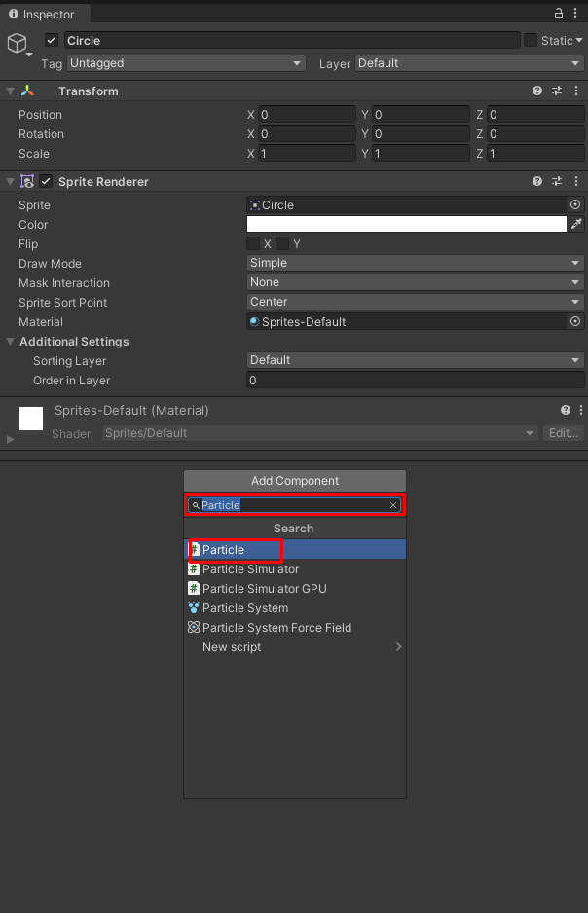Click the Material object picker circle
The height and width of the screenshot is (913, 588).
click(x=575, y=321)
